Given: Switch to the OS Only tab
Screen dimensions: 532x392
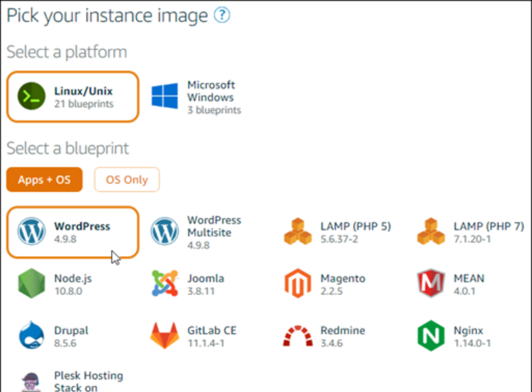Looking at the screenshot, I should 127,179.
